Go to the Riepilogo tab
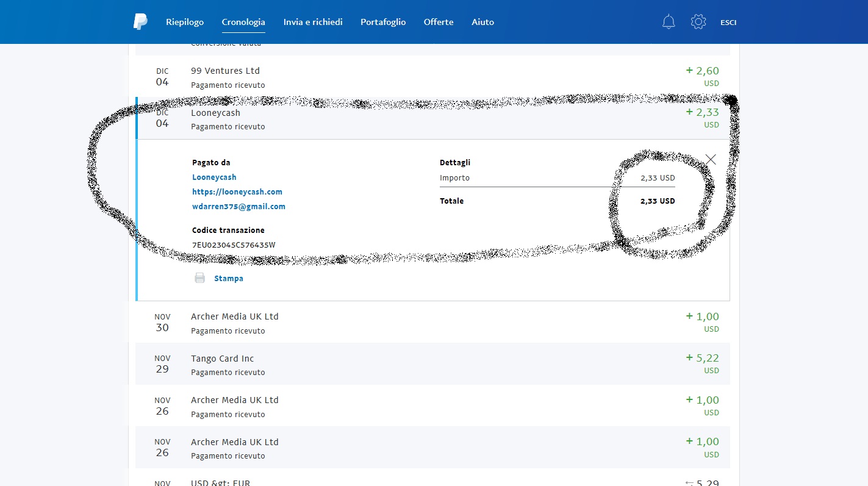868x486 pixels. (x=185, y=22)
